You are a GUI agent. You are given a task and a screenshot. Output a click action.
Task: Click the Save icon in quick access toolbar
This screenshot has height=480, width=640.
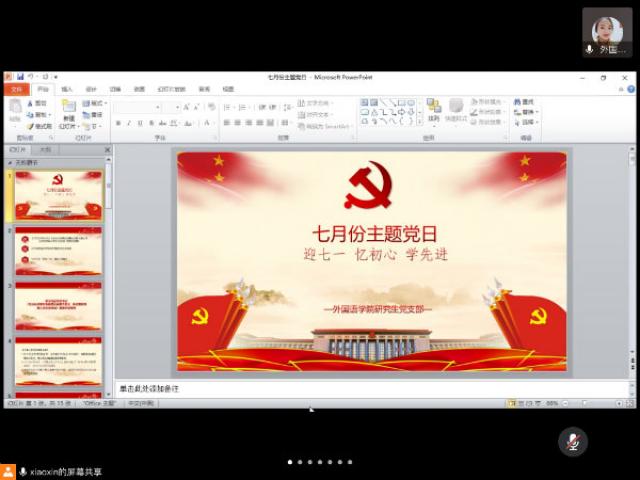point(20,77)
